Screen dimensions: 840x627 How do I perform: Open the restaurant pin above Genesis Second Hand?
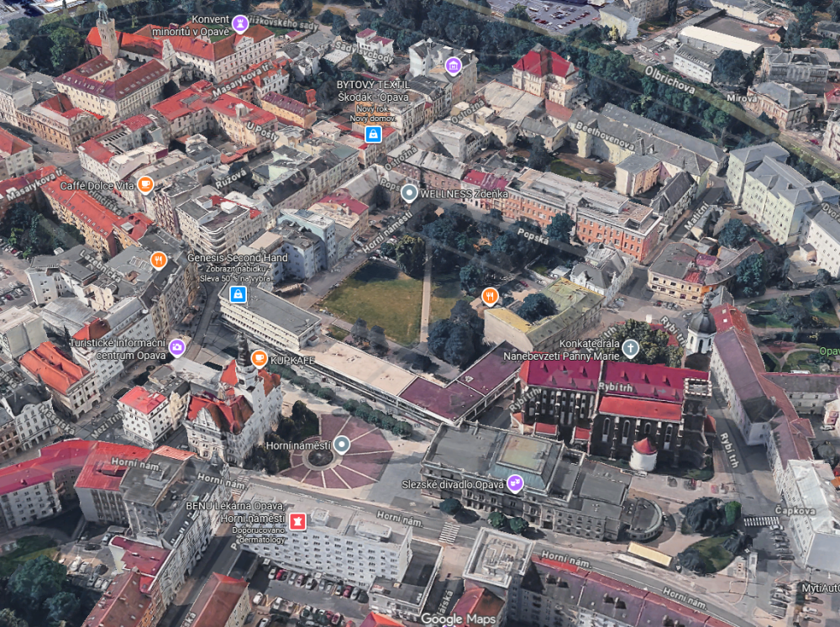pyautogui.click(x=158, y=260)
